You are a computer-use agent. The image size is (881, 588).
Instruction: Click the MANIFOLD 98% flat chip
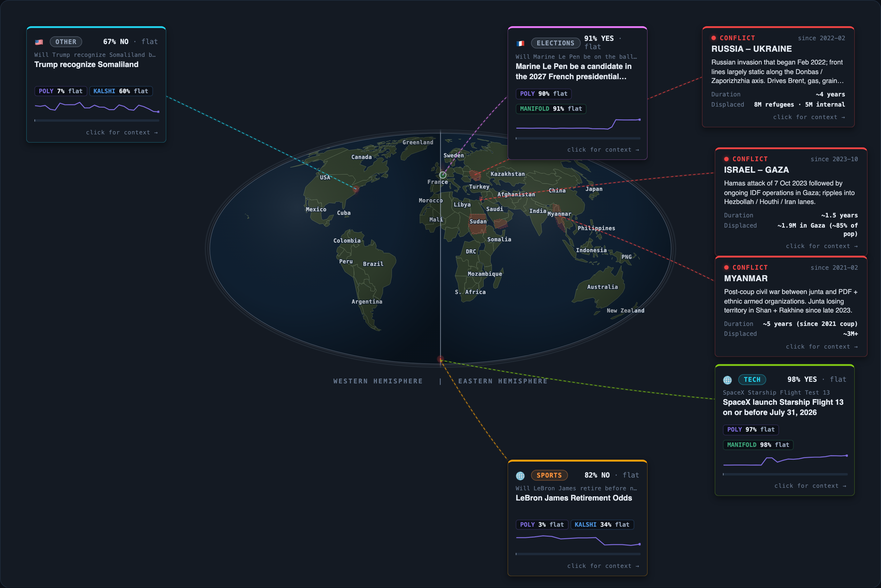[x=758, y=445]
